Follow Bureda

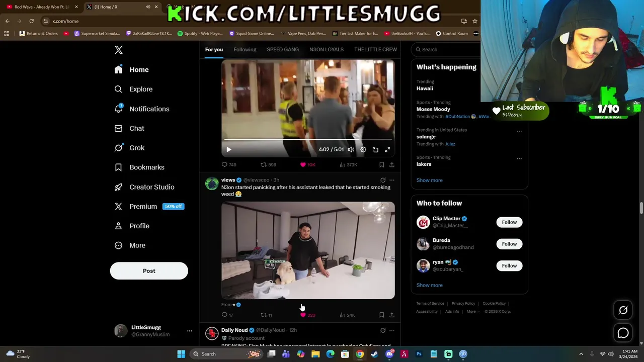(x=509, y=244)
